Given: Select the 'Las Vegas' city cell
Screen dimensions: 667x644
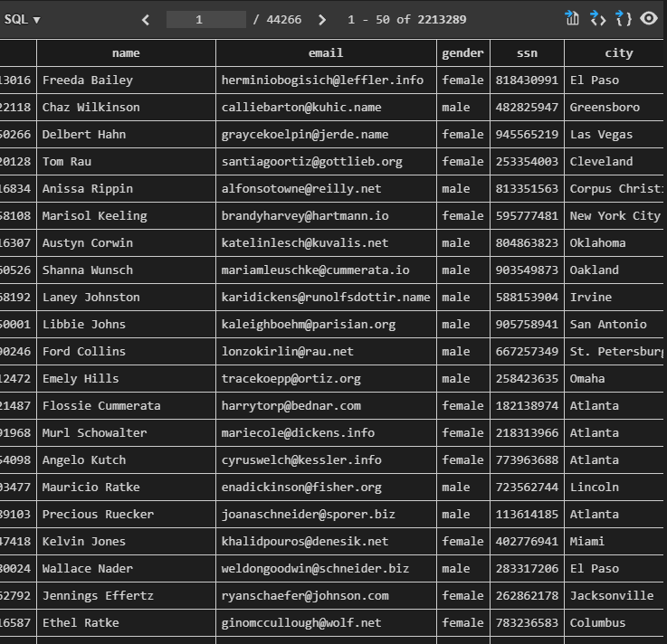Looking at the screenshot, I should pos(615,135).
